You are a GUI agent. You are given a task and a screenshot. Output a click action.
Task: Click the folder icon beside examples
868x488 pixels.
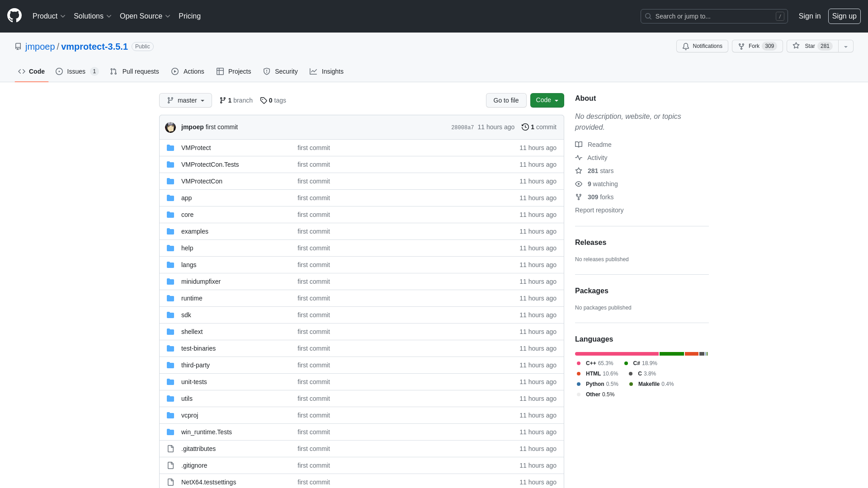tap(170, 231)
